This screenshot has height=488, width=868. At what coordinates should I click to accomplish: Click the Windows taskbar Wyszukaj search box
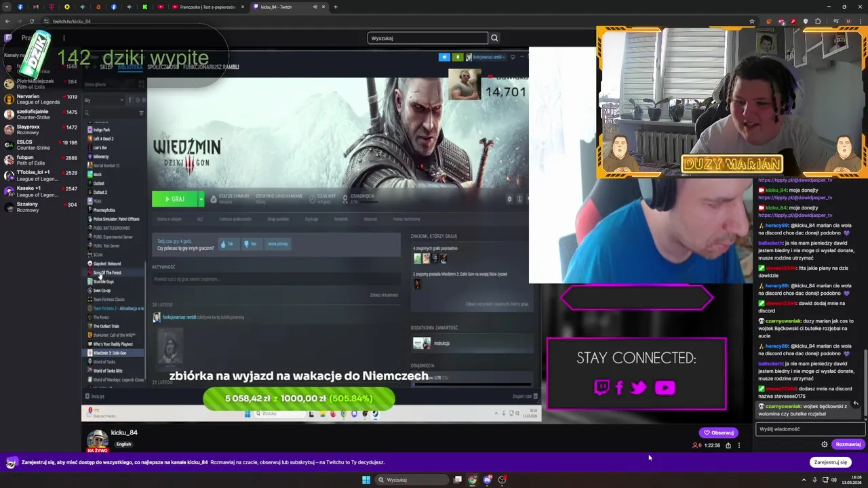tap(412, 480)
